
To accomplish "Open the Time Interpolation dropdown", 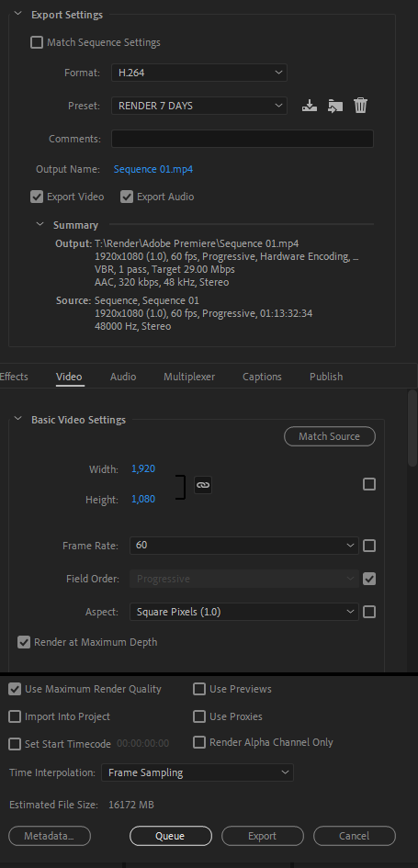I will [x=198, y=772].
